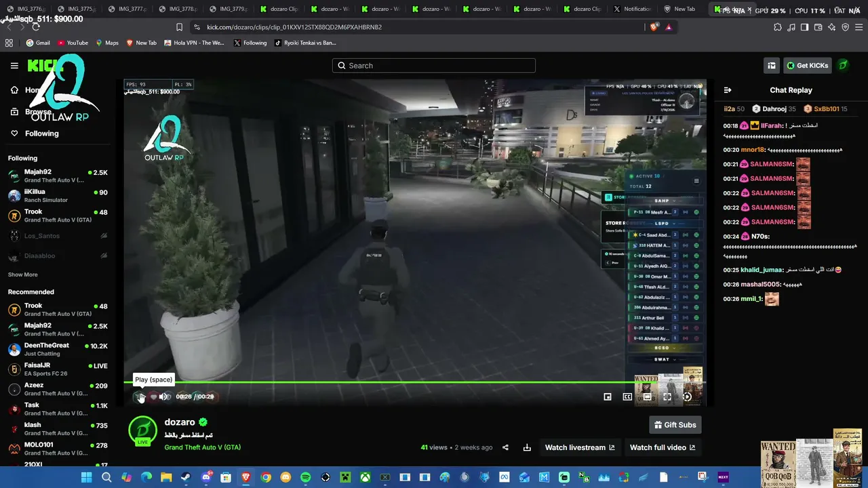Open Ryoiki Tenkai TikTok bookmark
The height and width of the screenshot is (488, 868).
point(305,43)
